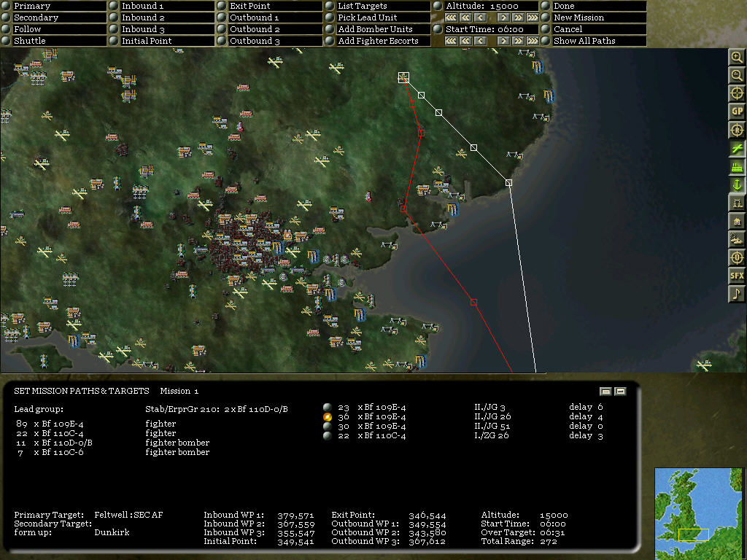Move start time earlier by largest step
Screen dimensions: 747x560
click(x=451, y=41)
